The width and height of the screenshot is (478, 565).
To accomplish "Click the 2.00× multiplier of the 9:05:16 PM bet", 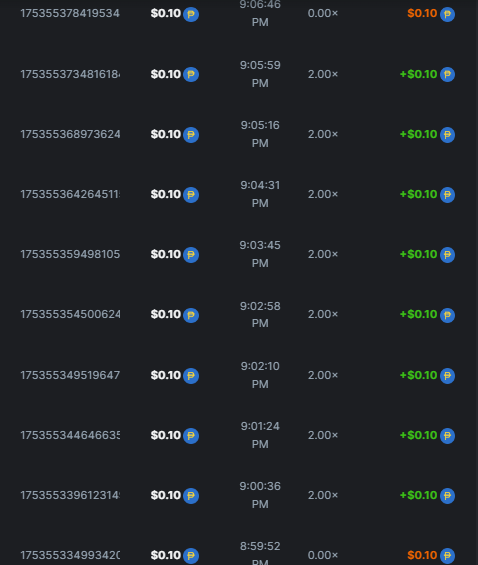I will pos(323,134).
